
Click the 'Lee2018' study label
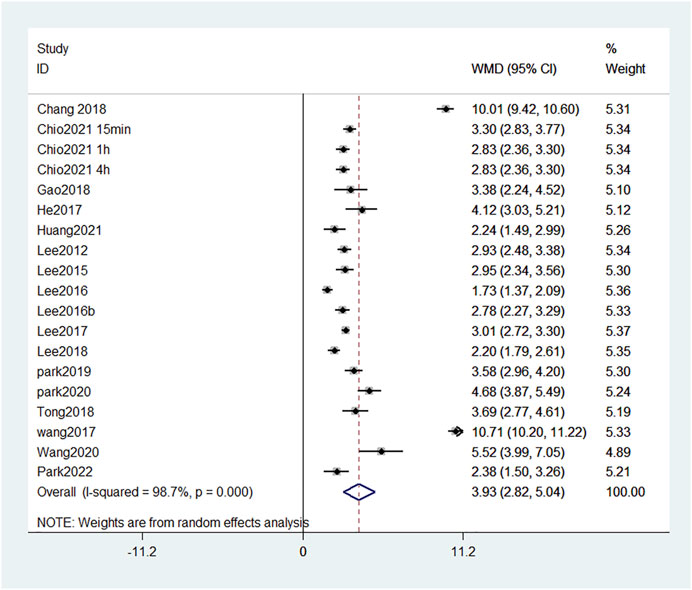pyautogui.click(x=62, y=352)
